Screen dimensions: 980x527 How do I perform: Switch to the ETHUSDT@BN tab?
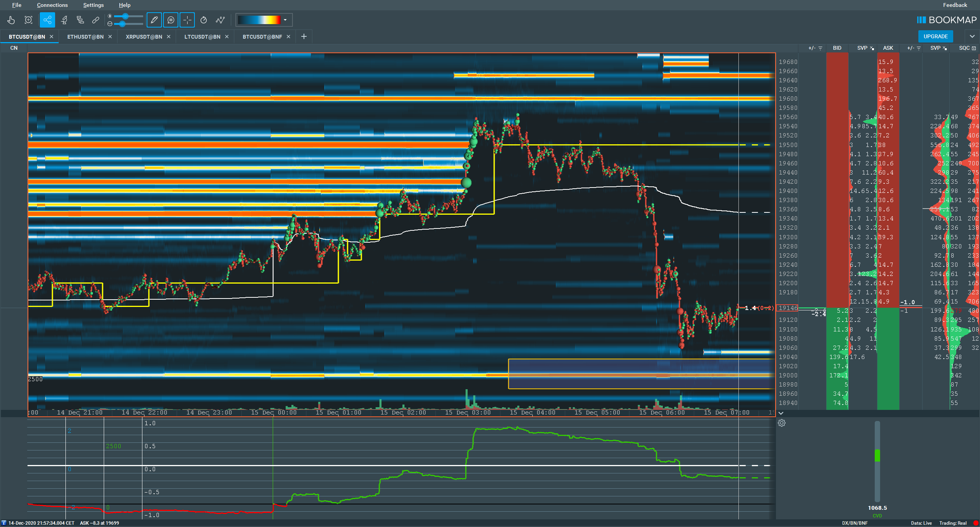click(85, 37)
